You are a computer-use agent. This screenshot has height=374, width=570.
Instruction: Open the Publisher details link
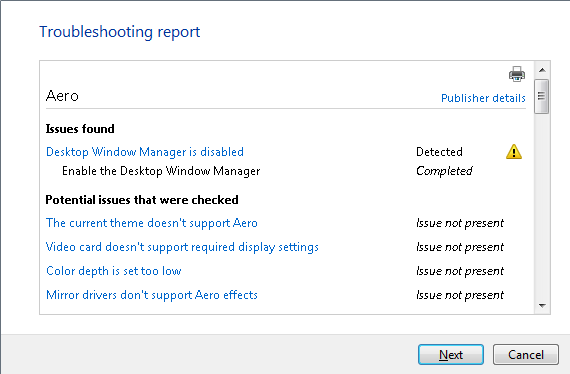click(483, 98)
